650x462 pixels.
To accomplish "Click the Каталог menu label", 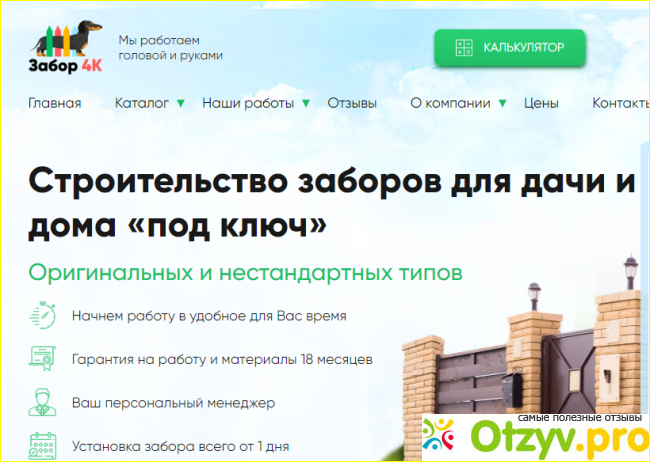I will (x=142, y=103).
